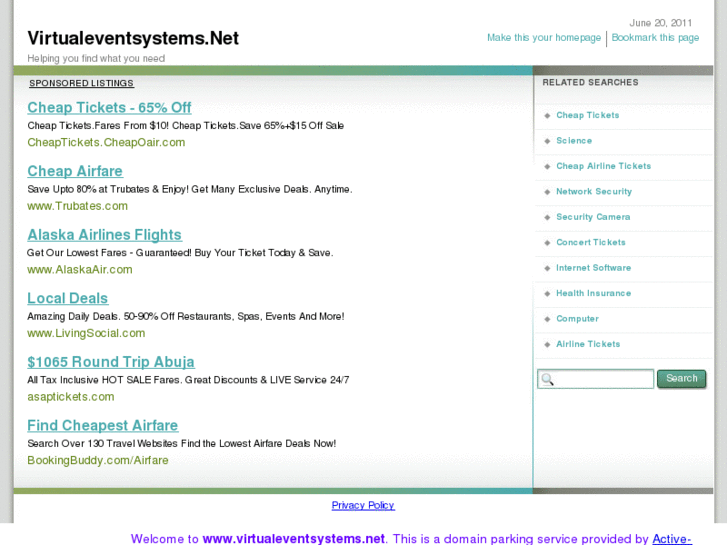Click the June 20, 2011 date text
The image size is (727, 545).
660,23
